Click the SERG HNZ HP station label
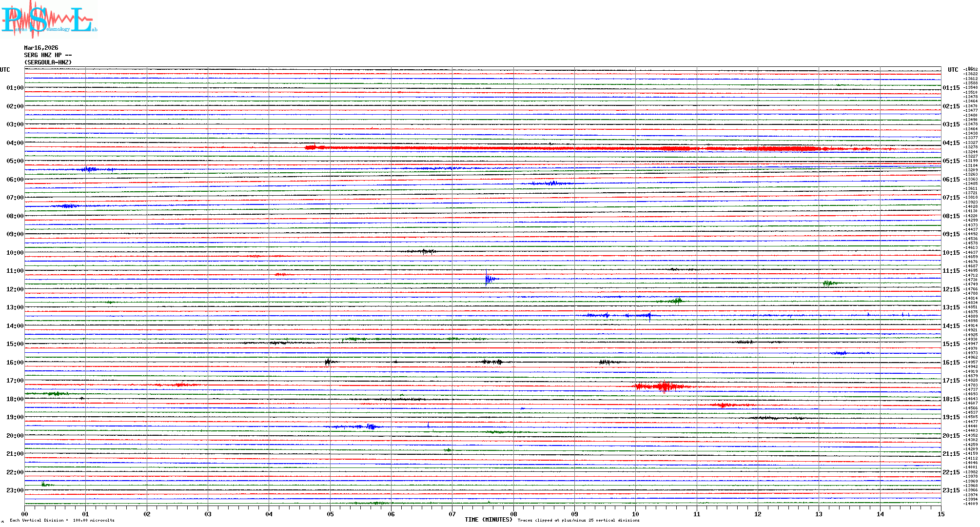The width and height of the screenshot is (980, 527). [x=48, y=55]
